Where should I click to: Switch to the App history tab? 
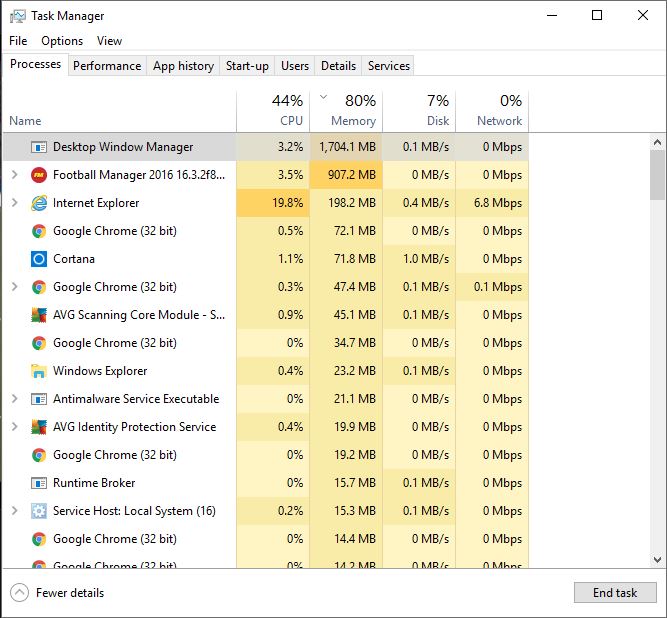coord(183,66)
